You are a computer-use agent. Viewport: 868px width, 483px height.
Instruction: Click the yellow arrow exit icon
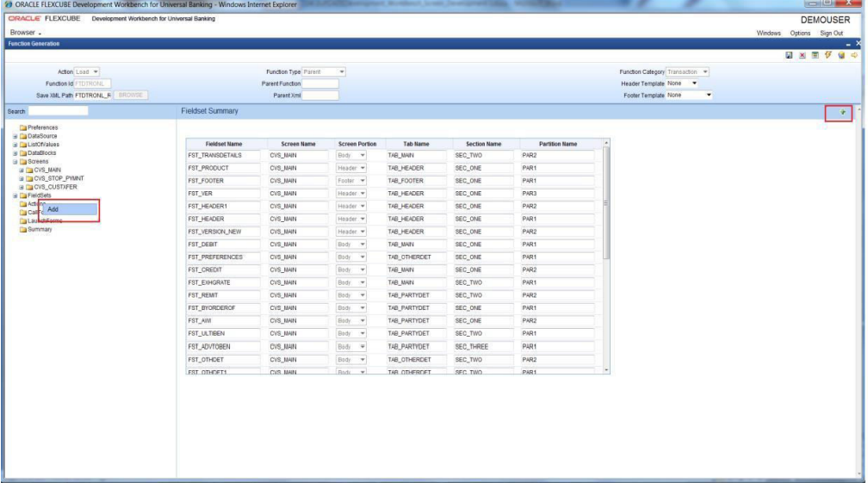click(854, 55)
